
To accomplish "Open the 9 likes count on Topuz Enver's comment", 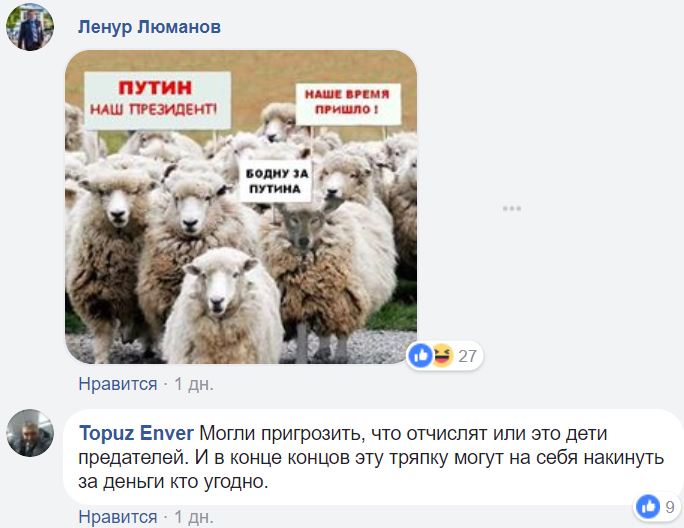I will (x=670, y=507).
